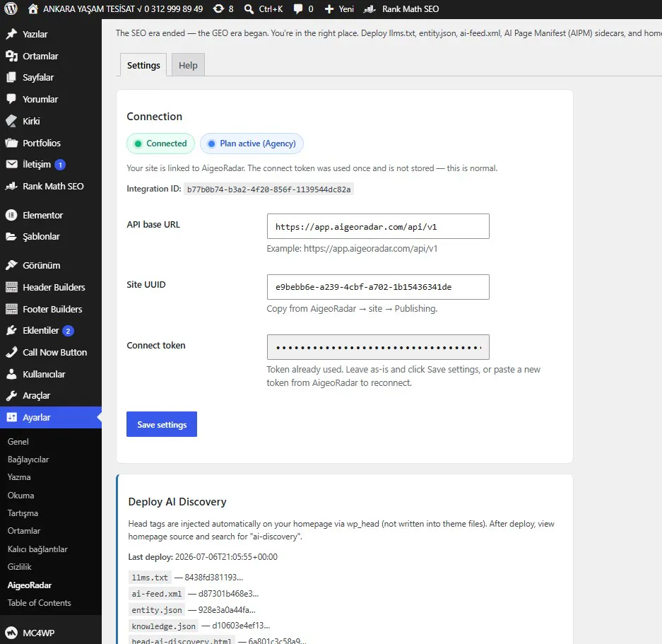Image resolution: width=662 pixels, height=644 pixels.
Task: Click the Ayarlar settings icon
Action: click(x=11, y=418)
